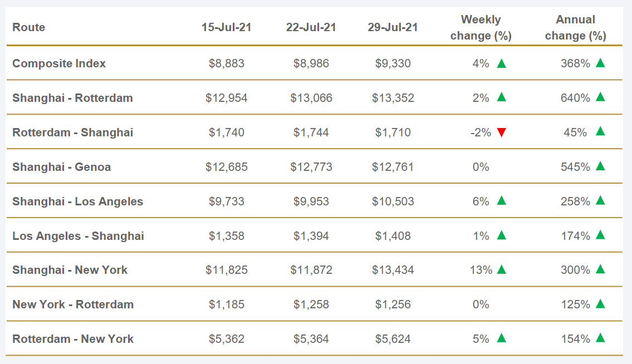Click green arrow beside 545% annual change
The height and width of the screenshot is (364, 632).
600,166
